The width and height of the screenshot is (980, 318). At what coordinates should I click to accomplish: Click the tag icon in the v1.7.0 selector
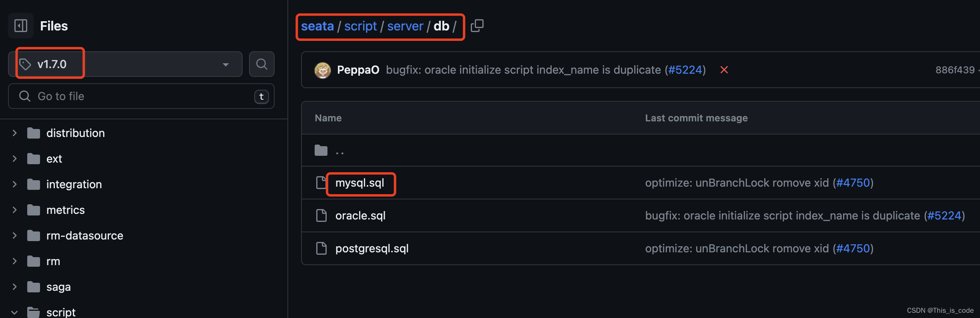coord(25,63)
